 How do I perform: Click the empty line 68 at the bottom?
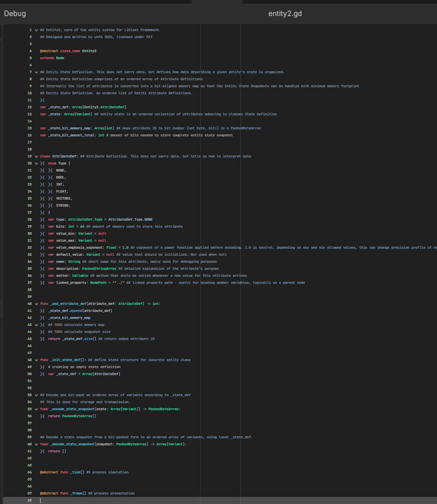(x=219, y=500)
